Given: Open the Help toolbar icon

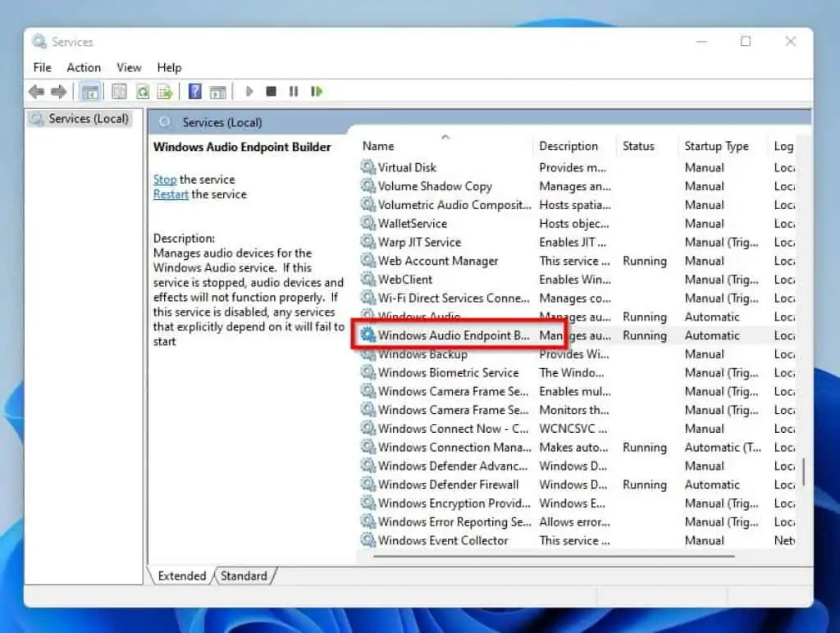Looking at the screenshot, I should pyautogui.click(x=195, y=92).
